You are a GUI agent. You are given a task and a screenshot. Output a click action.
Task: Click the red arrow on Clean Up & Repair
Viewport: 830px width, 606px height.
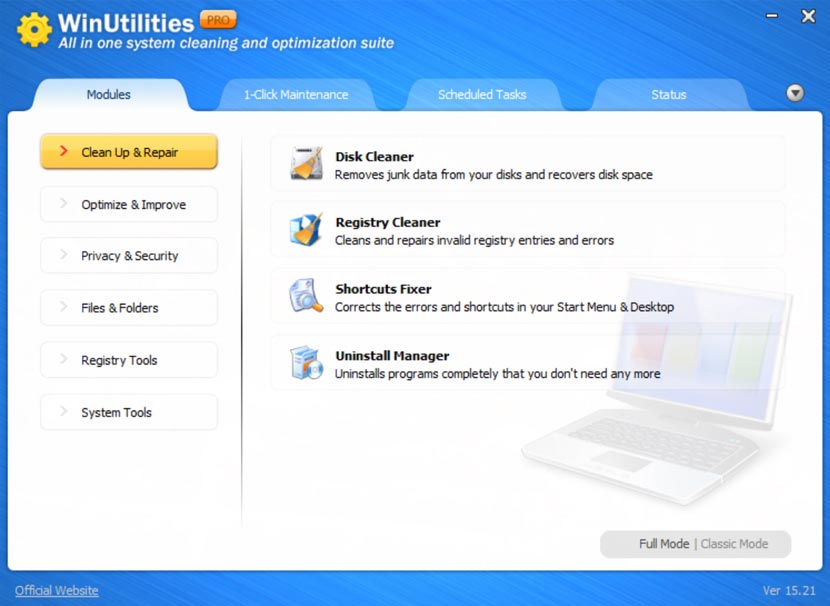(x=63, y=151)
